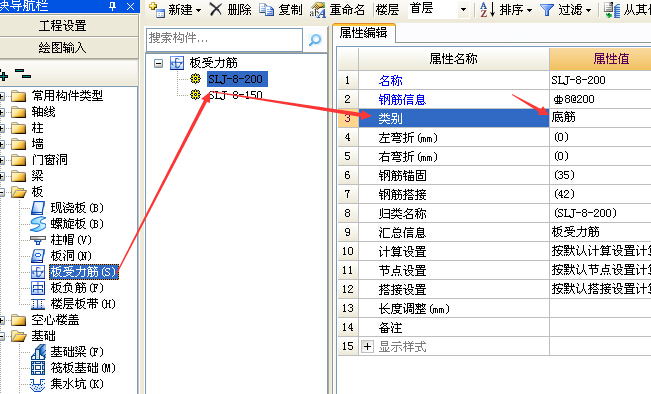Viewport: 651px width, 394px height.
Task: Click the 新建 (New) toolbar icon
Action: 157,9
